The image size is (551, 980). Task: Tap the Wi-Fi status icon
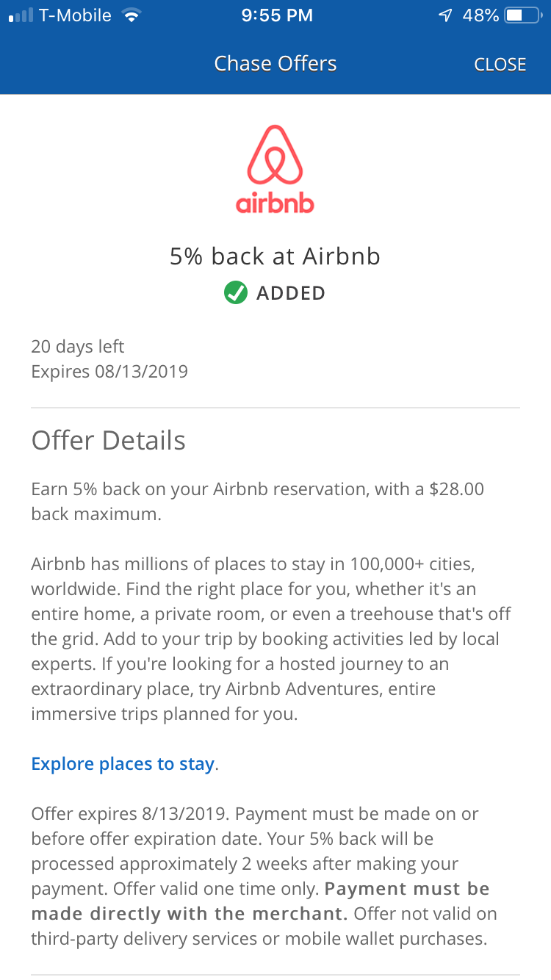pyautogui.click(x=132, y=15)
